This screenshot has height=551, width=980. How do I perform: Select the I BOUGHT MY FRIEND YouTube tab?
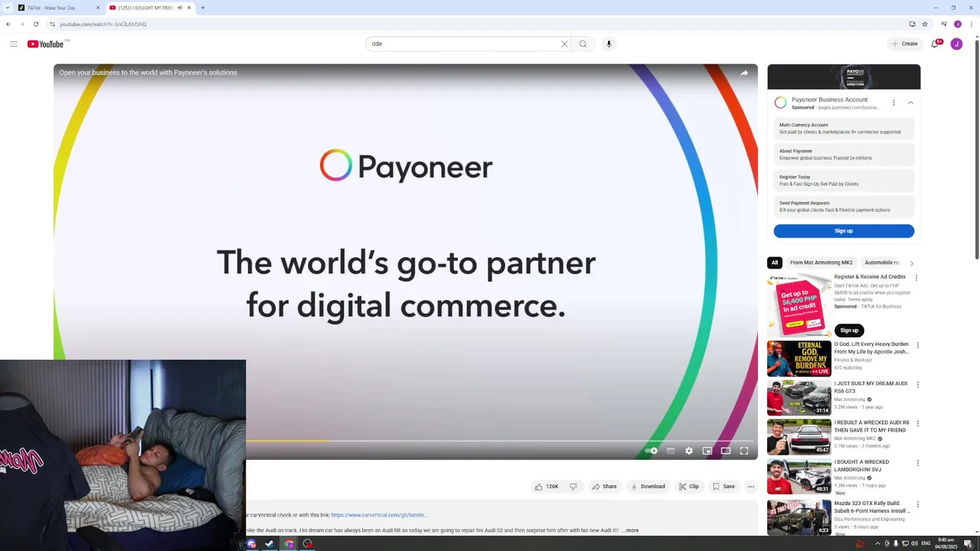click(150, 8)
